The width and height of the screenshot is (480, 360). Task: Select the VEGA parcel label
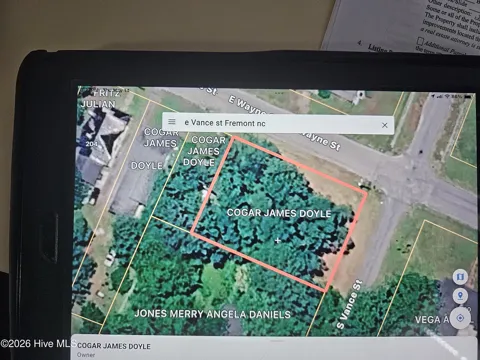(432, 320)
